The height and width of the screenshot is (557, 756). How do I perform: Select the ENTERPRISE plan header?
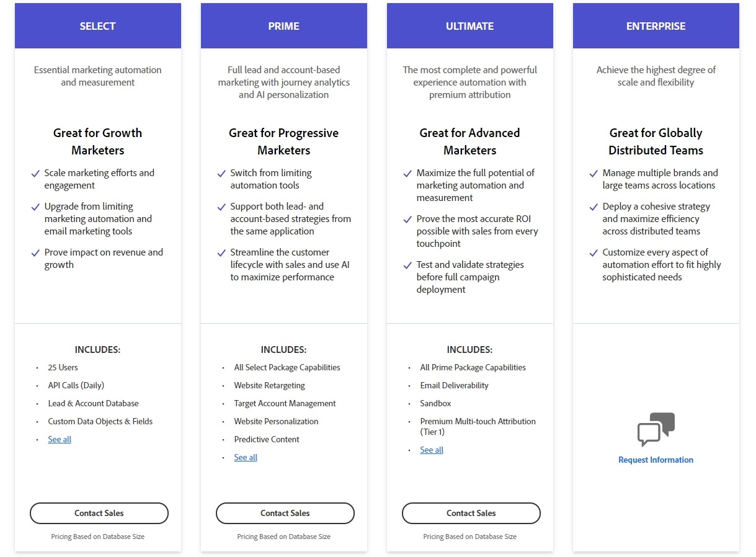pos(656,26)
